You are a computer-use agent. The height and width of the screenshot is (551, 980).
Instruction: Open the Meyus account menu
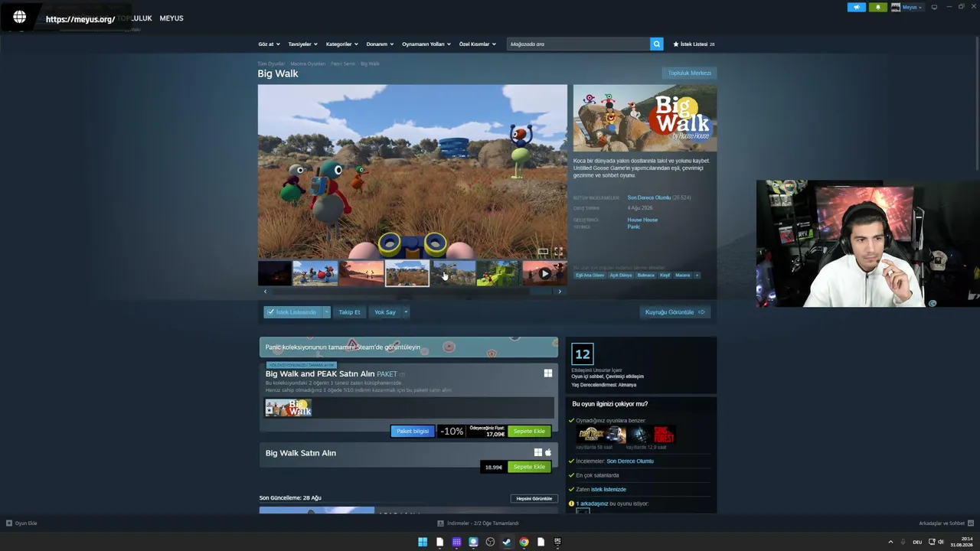(x=907, y=7)
